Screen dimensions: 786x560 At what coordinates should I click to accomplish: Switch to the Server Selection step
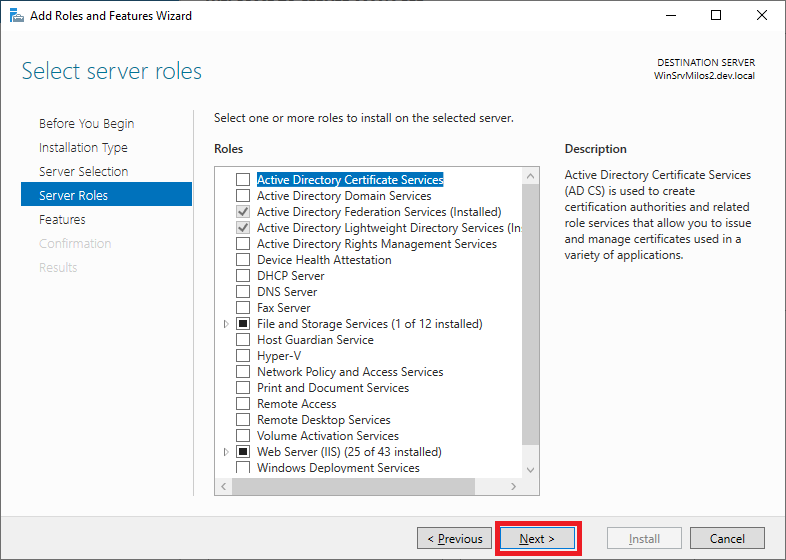[83, 172]
